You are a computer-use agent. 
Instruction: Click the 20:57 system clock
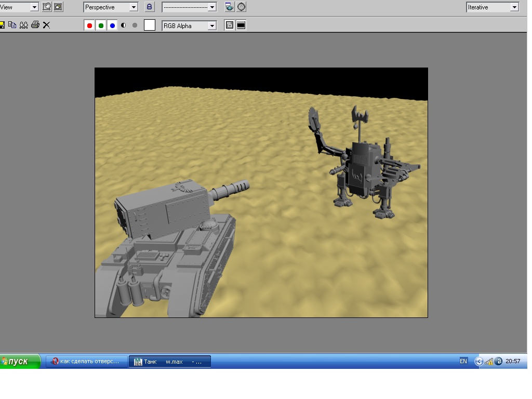pyautogui.click(x=513, y=362)
